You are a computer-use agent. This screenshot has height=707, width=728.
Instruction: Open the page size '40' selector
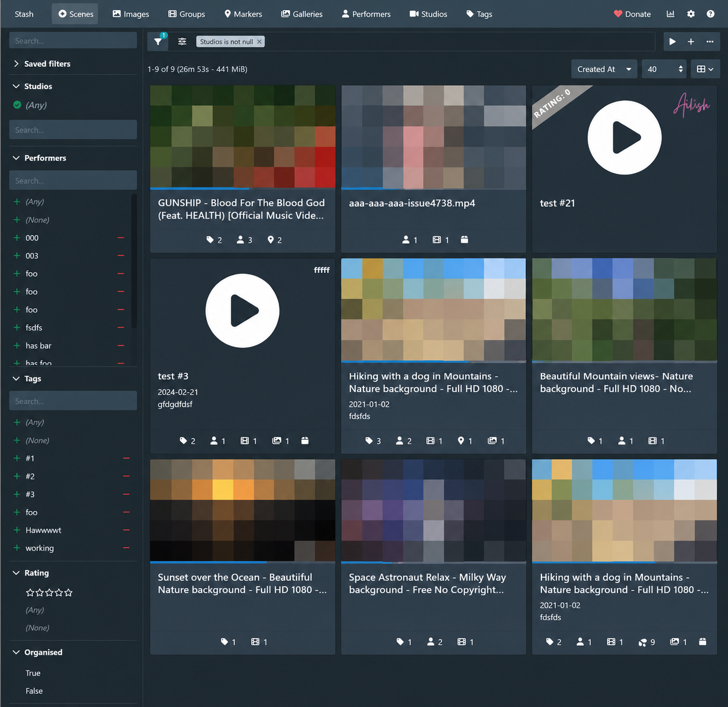[x=664, y=69]
